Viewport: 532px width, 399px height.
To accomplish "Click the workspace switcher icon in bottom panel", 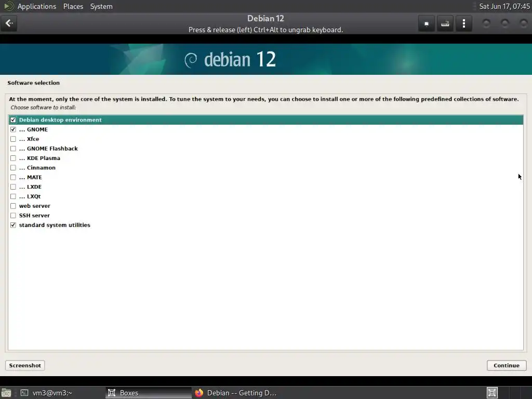I will (492, 393).
